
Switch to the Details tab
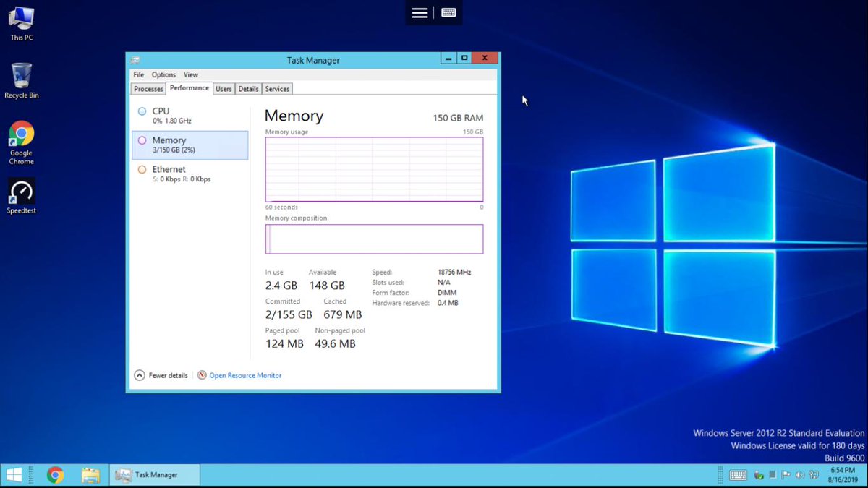(x=249, y=89)
